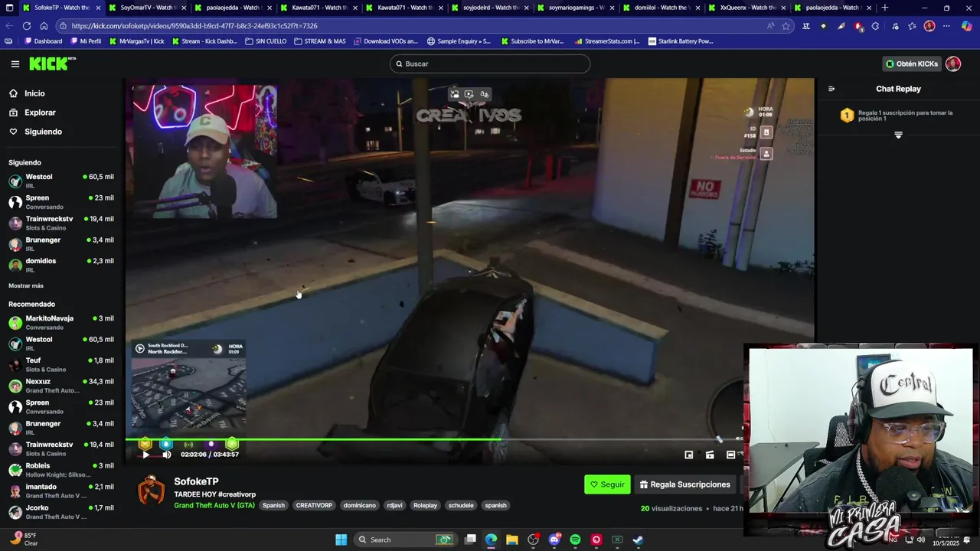Image resolution: width=980 pixels, height=551 pixels.
Task: Expand the gift leaderboard chevron
Action: [x=898, y=135]
